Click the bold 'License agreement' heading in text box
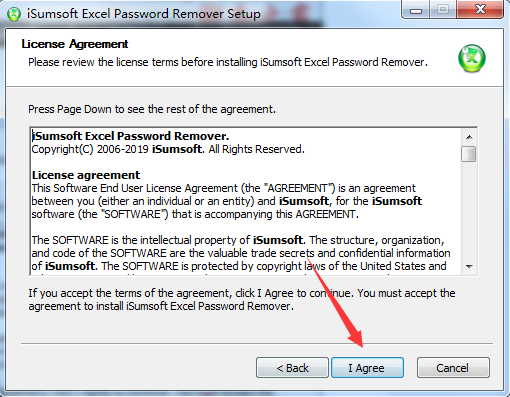510x397 pixels. (86, 175)
